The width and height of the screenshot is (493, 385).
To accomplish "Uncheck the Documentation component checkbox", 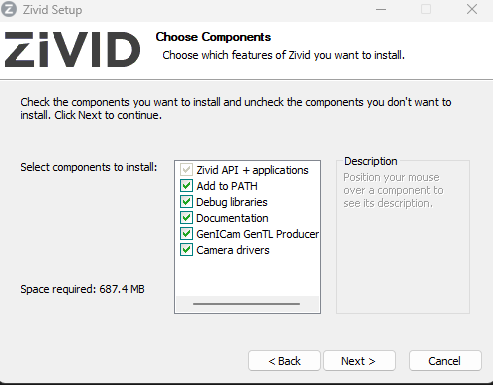I will (186, 218).
